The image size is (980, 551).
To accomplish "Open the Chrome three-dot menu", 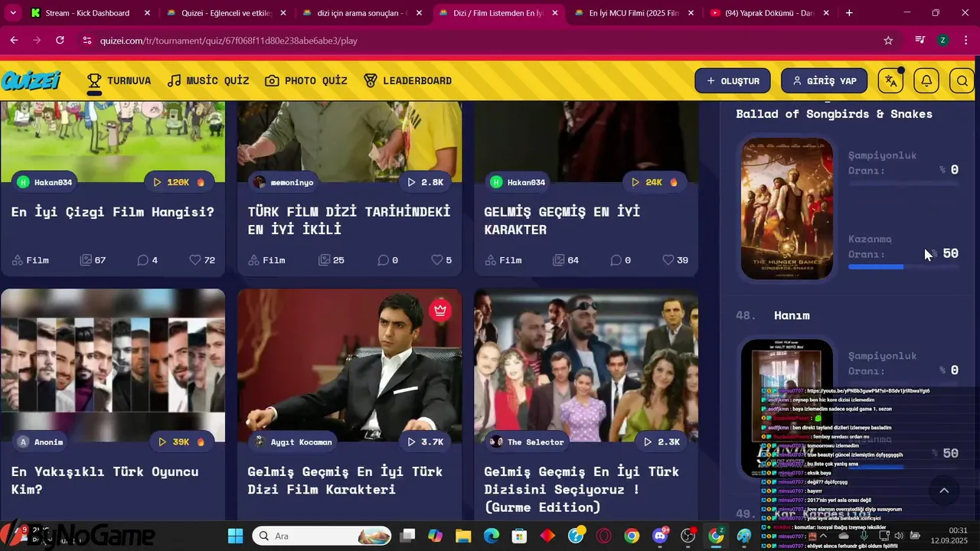I will tap(965, 40).
